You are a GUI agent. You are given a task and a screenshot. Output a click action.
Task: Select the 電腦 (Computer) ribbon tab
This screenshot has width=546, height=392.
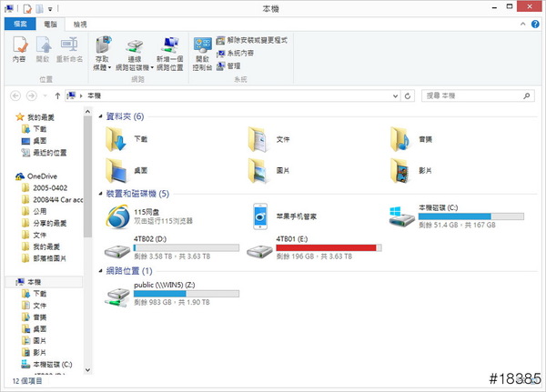tap(50, 24)
